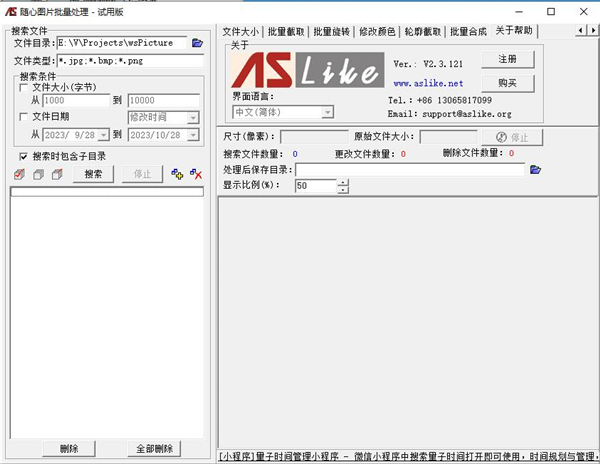This screenshot has height=464, width=600.
Task: Click the display ratio value field
Action: pyautogui.click(x=316, y=186)
